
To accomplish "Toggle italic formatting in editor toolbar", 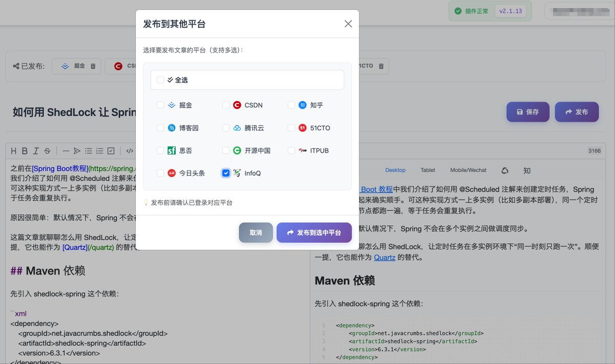I will [x=36, y=151].
